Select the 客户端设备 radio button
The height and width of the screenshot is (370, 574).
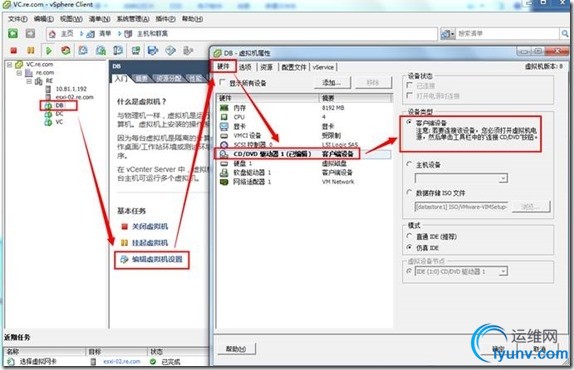click(x=409, y=122)
